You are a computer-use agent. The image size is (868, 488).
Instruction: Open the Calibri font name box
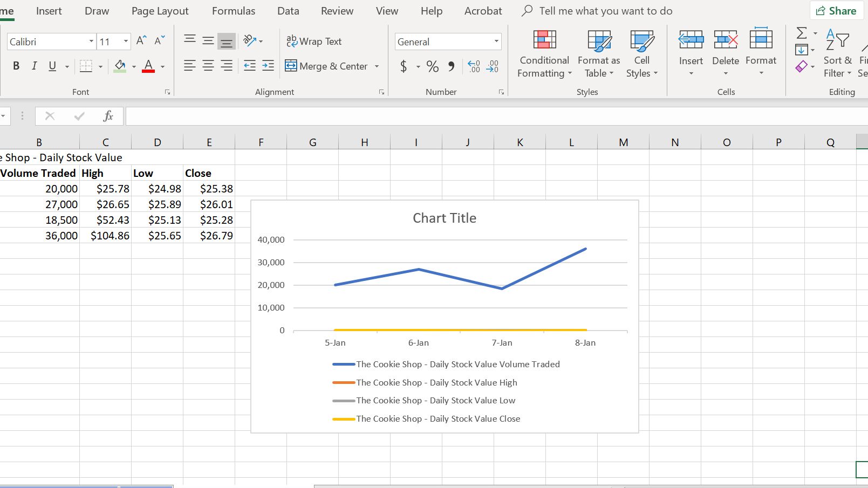click(52, 42)
